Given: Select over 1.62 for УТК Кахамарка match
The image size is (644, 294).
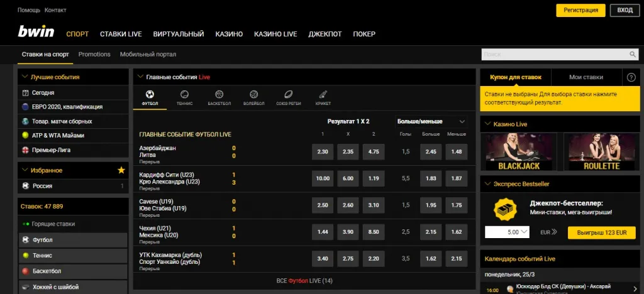Looking at the screenshot, I should pos(431,259).
